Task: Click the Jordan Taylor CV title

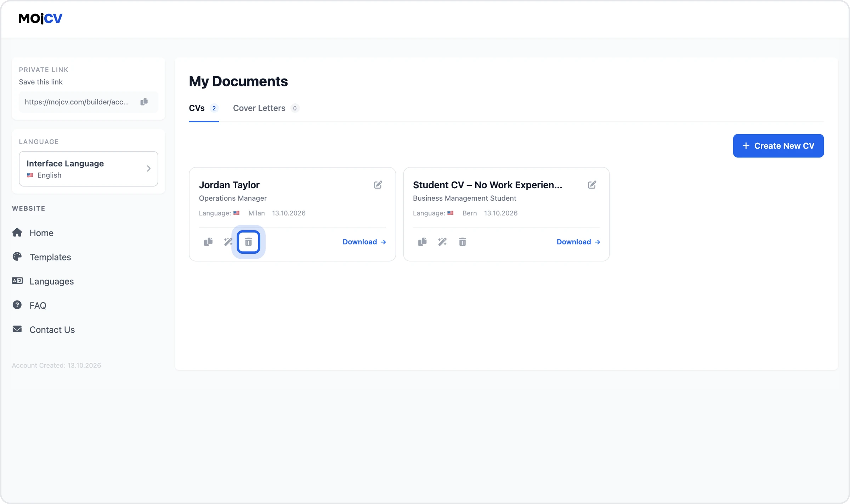Action: tap(229, 185)
